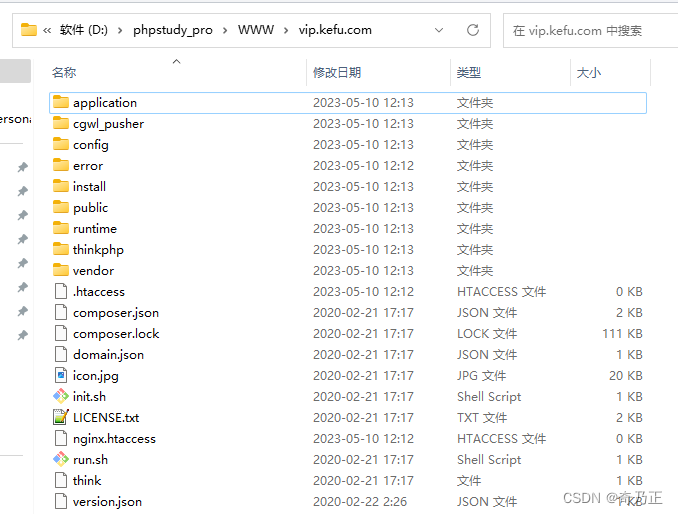
Task: Click the 20 KB size of icon.jpg
Action: [626, 376]
